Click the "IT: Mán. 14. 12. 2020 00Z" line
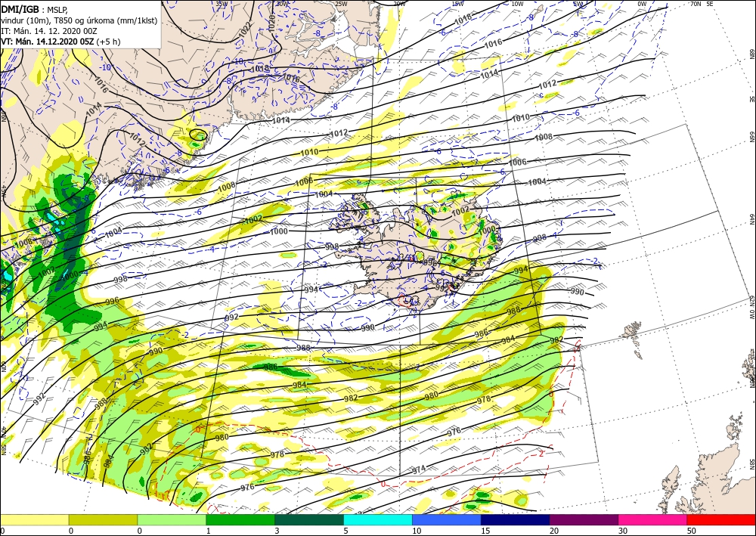756x536 pixels. [x=49, y=31]
